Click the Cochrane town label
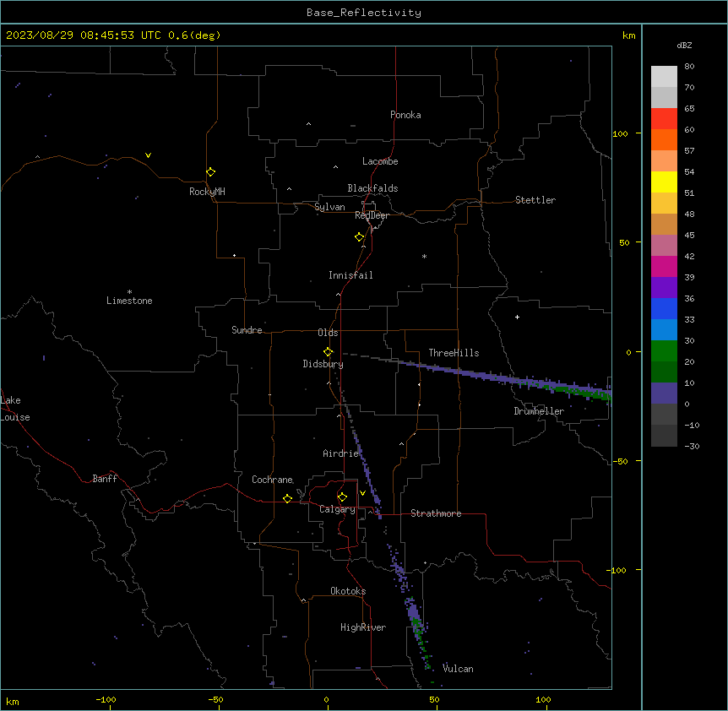The height and width of the screenshot is (711, 728). click(x=272, y=480)
